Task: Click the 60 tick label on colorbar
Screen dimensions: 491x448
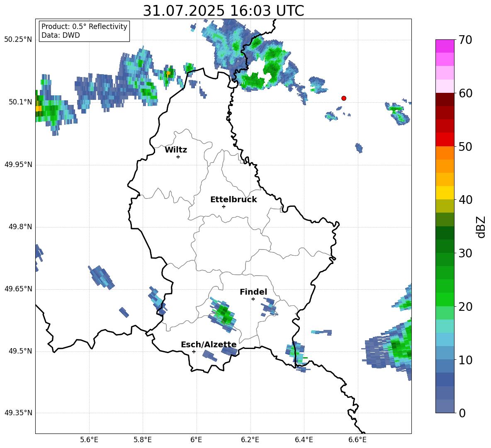Action: coord(466,93)
